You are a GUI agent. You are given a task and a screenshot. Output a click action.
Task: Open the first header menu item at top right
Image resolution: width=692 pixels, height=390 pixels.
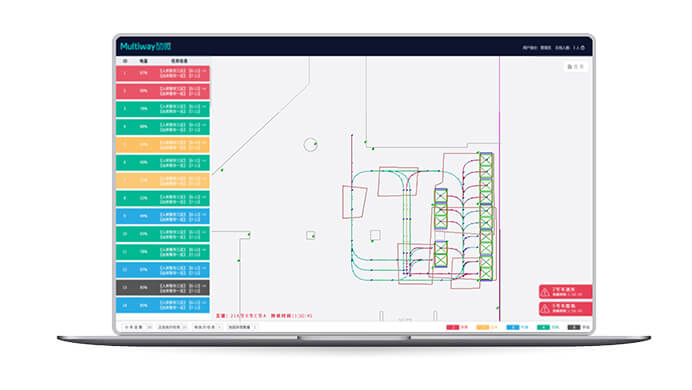[530, 48]
